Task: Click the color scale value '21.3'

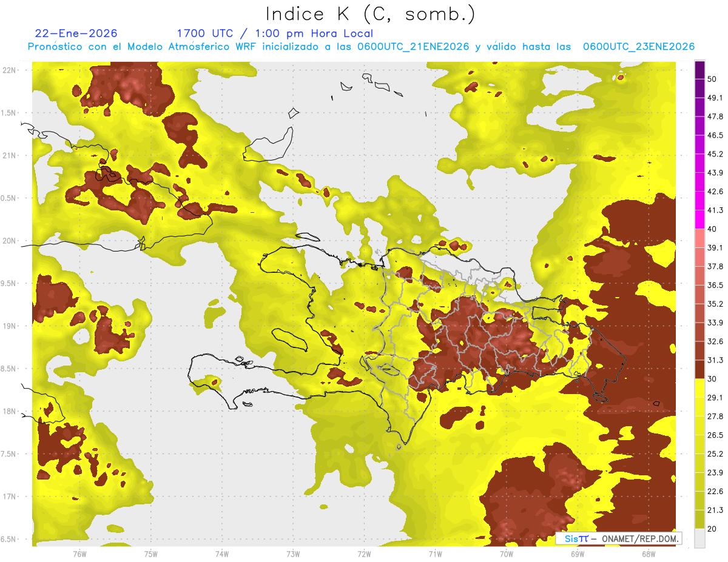Action: coord(716,510)
